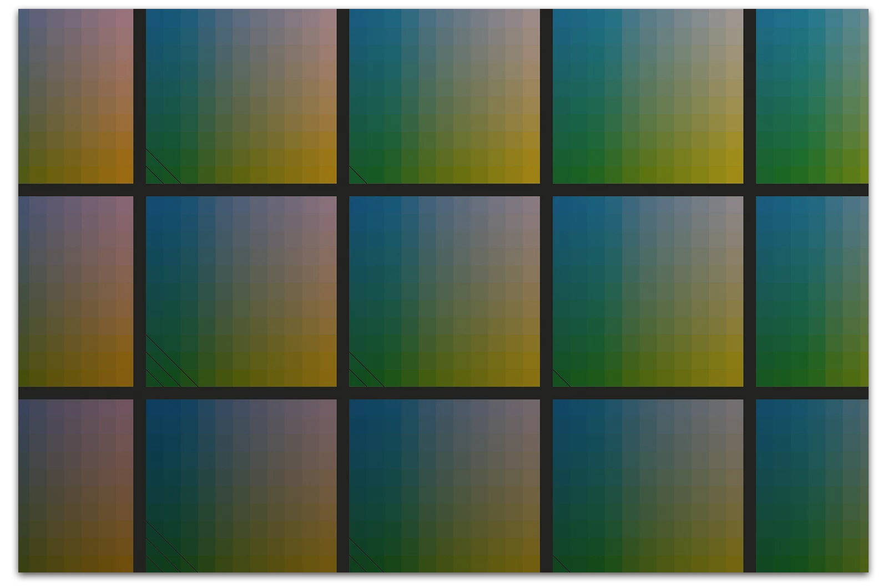The height and width of the screenshot is (588, 888).
Task: Select hatched green corner swatch in second middle-row panel
Action: (x=154, y=378)
